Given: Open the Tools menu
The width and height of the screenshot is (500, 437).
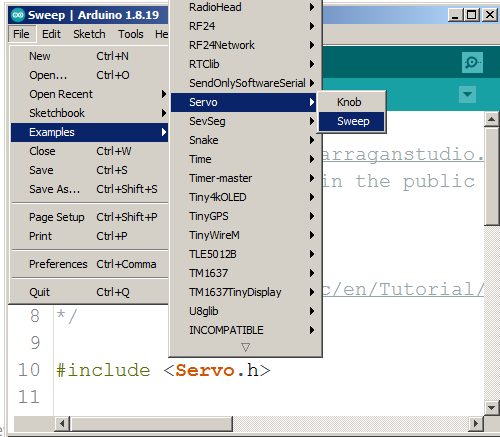Looking at the screenshot, I should pos(131,34).
